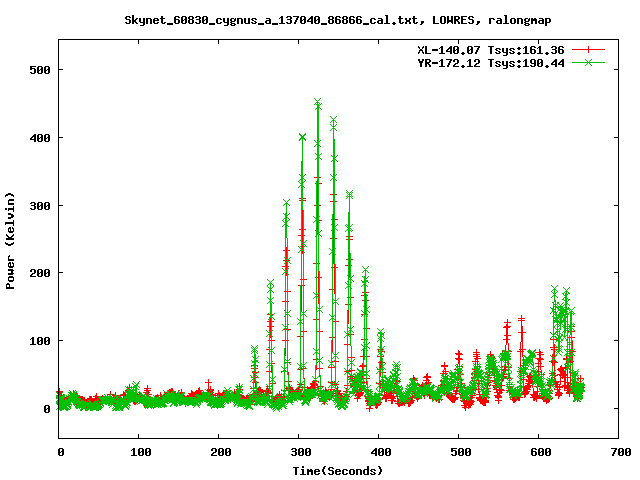This screenshot has height=480, width=640.
Task: Click the x-axis tick label 200
Action: [221, 452]
